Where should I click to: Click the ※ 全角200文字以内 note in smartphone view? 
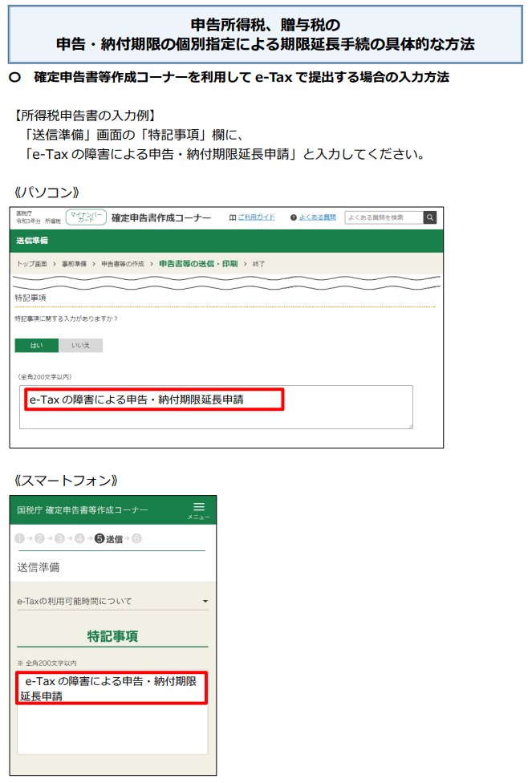pyautogui.click(x=47, y=663)
